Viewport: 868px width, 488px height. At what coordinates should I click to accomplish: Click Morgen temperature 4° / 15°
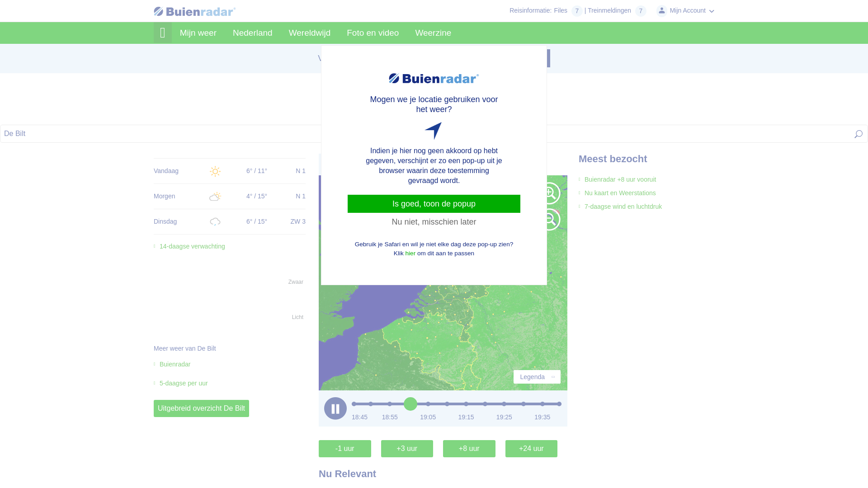(257, 196)
